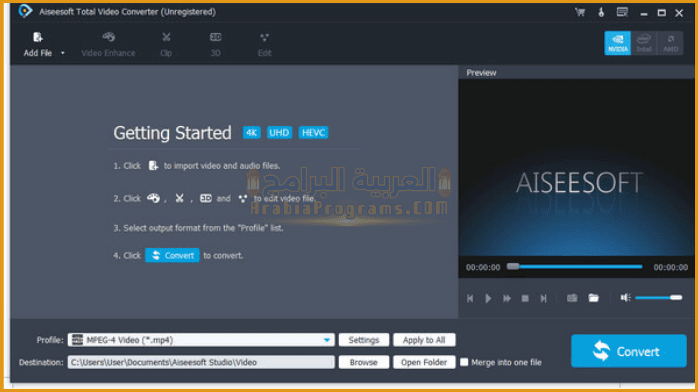
Task: Click the preview seek handle
Action: point(513,267)
